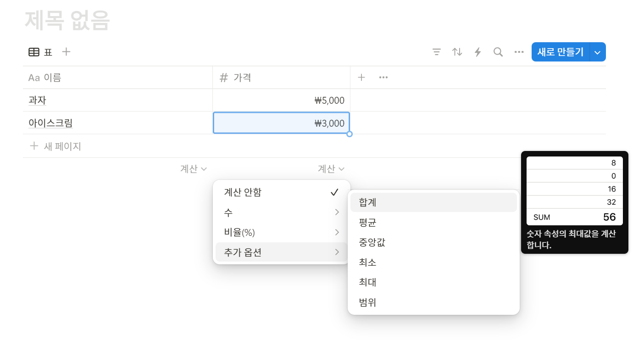Screen dimensions: 644x363
Task: Add a new view with the plus icon
Action: [x=67, y=52]
